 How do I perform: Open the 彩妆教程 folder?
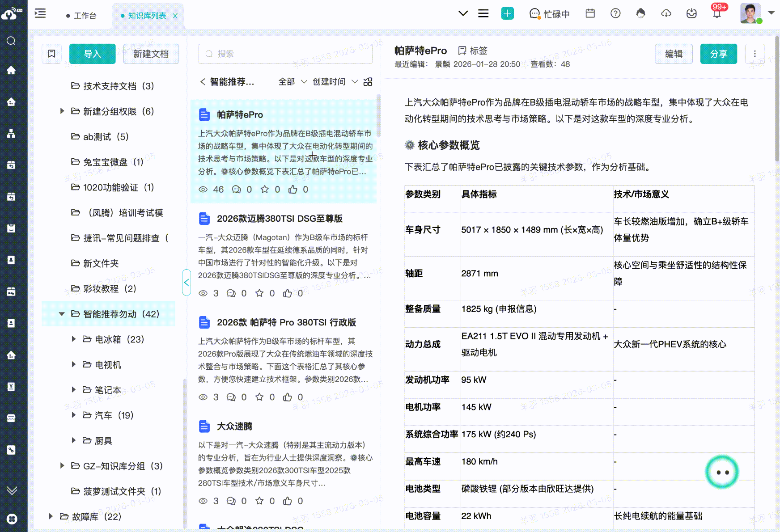pyautogui.click(x=104, y=288)
